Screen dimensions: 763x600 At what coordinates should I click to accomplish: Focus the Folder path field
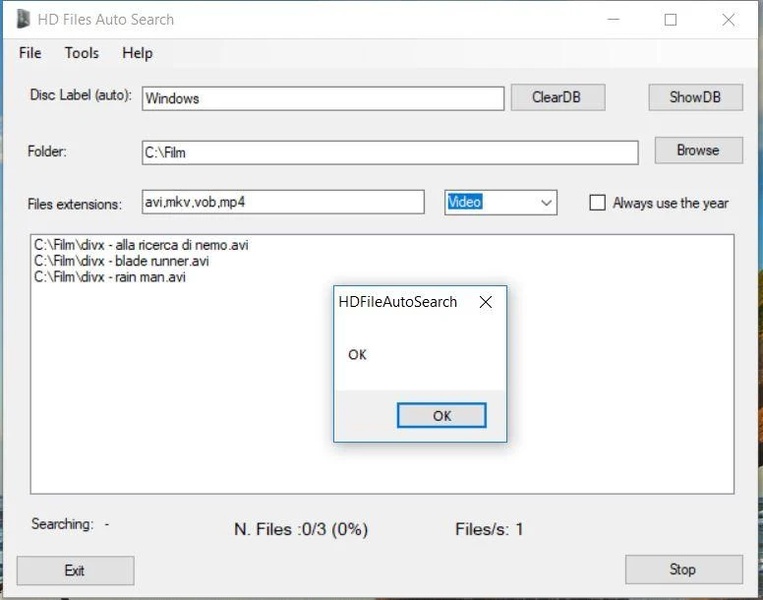[x=390, y=153]
